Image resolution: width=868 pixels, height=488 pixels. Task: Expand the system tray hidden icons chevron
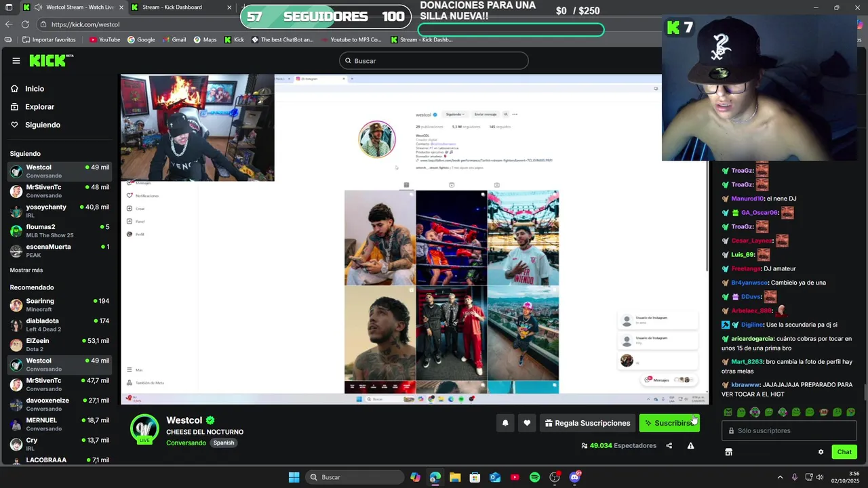(780, 477)
